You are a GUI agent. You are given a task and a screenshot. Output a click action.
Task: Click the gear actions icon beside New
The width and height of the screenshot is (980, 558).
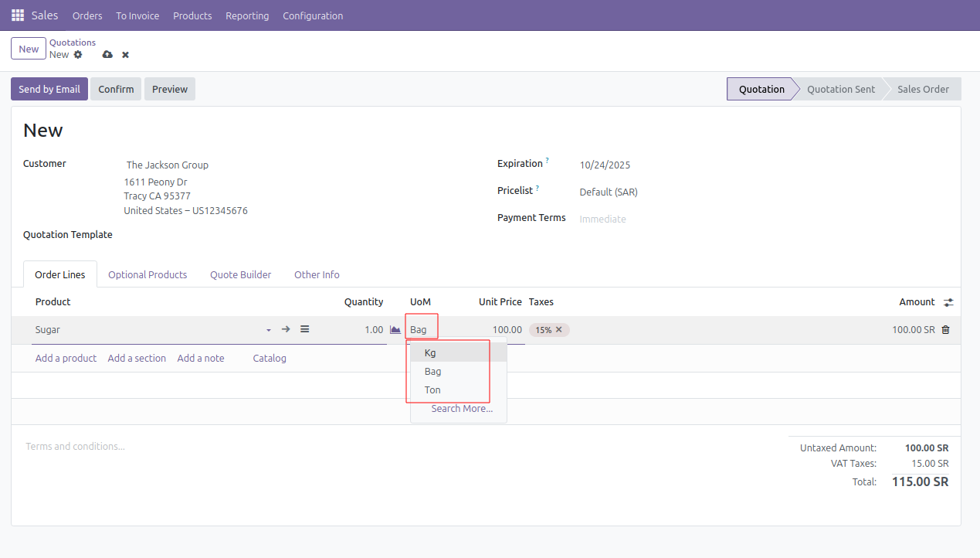pos(78,55)
